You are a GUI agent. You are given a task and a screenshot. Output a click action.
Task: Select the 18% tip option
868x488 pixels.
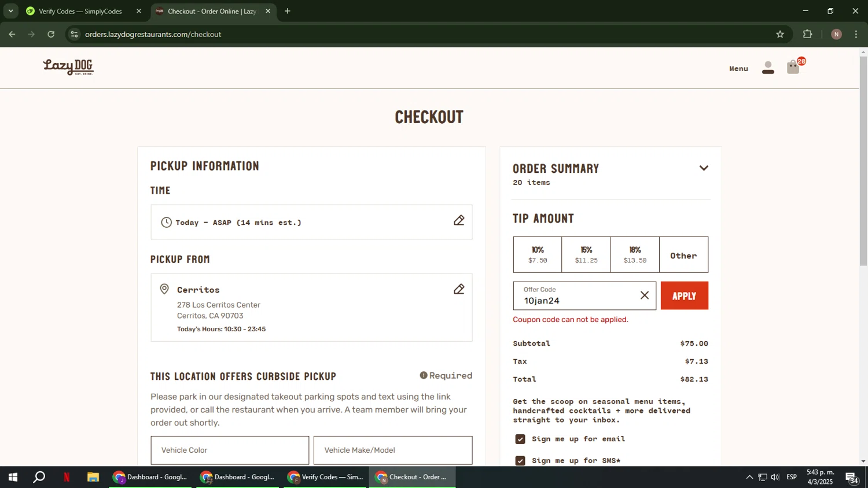[635, 254]
